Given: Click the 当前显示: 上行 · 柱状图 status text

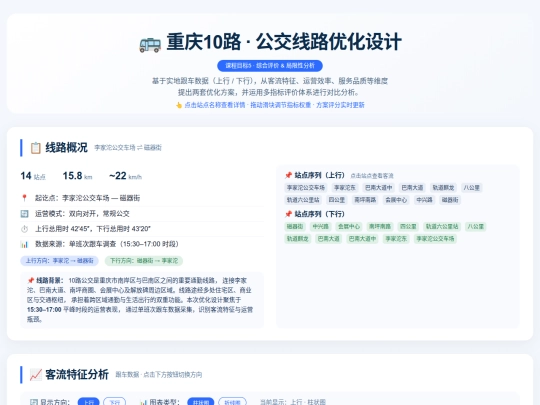Looking at the screenshot, I should [x=293, y=402].
